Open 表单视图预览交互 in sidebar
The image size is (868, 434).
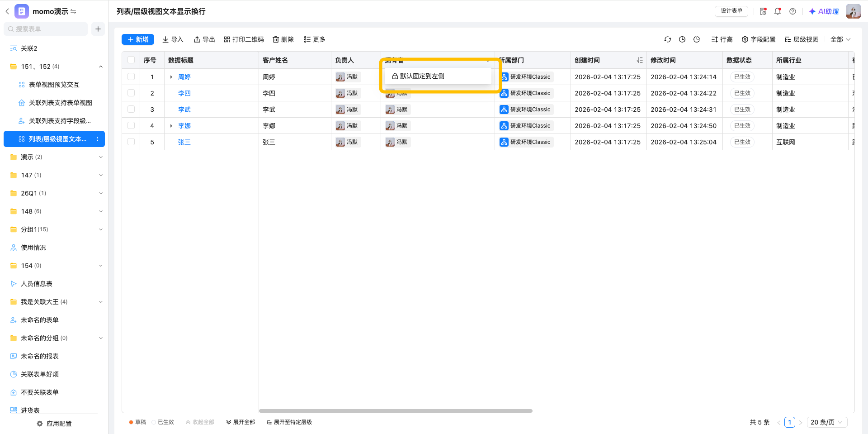54,85
